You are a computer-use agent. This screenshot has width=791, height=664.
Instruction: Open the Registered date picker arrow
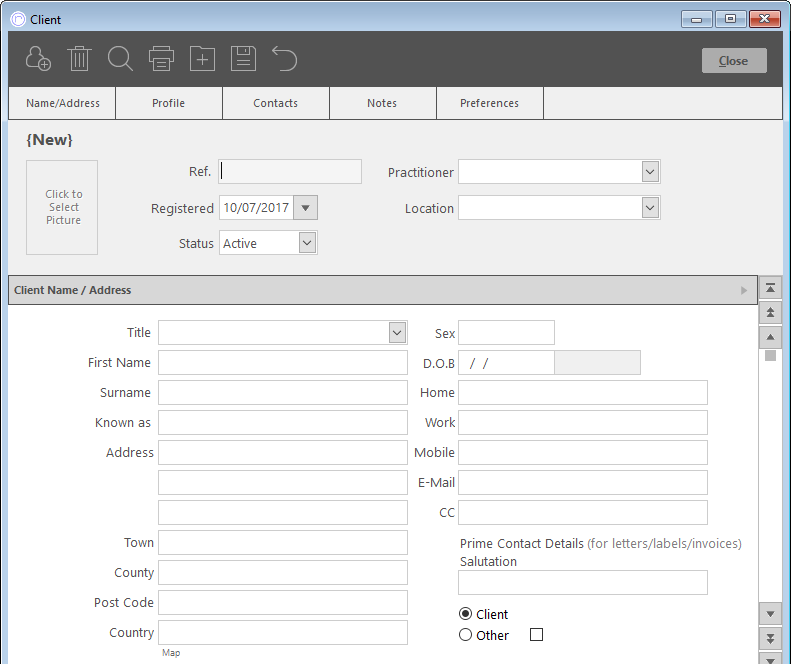coord(305,208)
